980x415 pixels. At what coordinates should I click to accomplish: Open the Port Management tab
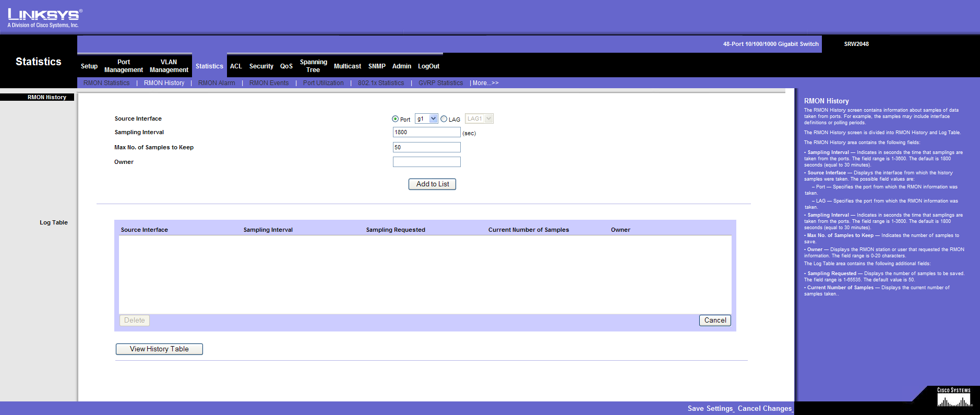[124, 66]
